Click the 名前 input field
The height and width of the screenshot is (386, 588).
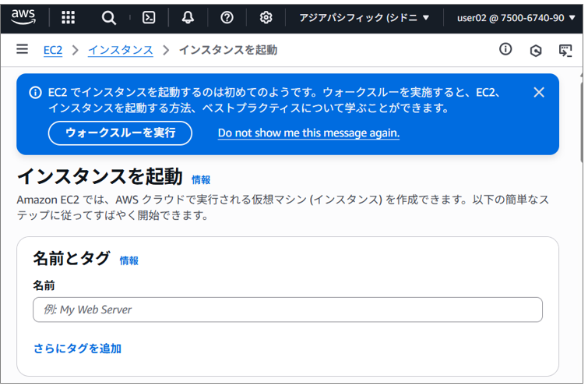pos(287,310)
